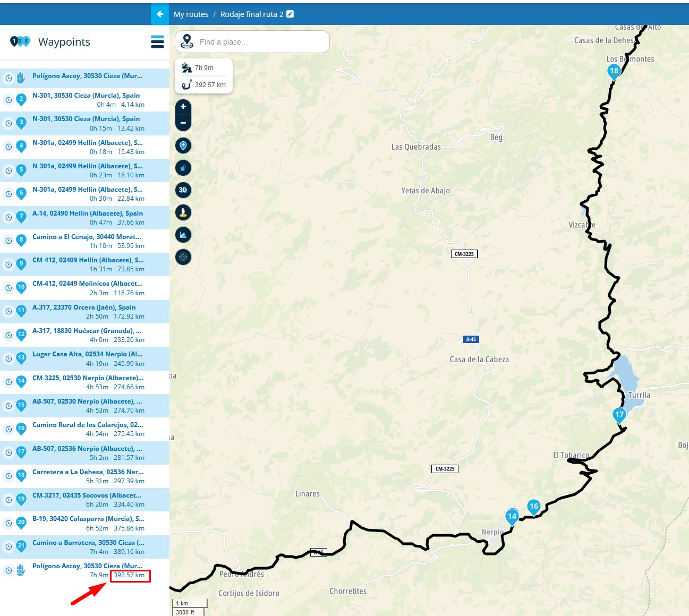Select waypoint 2 N-301 at 4.14 km
This screenshot has height=616, width=689.
84,100
